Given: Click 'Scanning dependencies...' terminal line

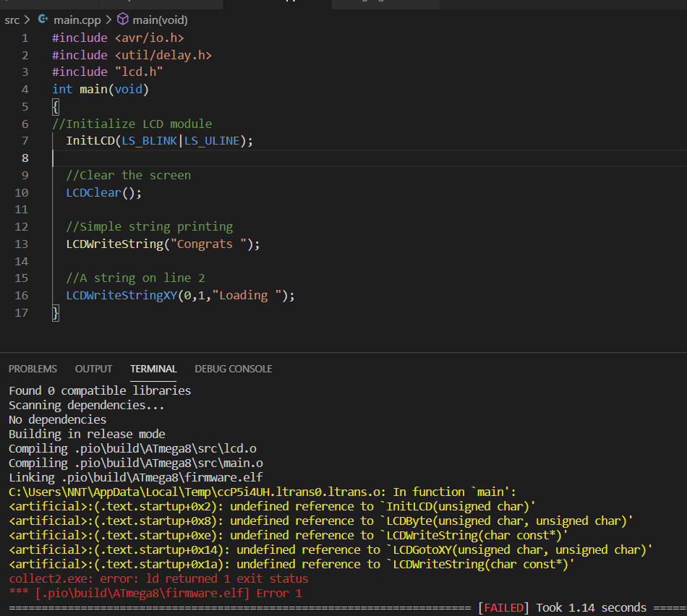Looking at the screenshot, I should pyautogui.click(x=87, y=406).
